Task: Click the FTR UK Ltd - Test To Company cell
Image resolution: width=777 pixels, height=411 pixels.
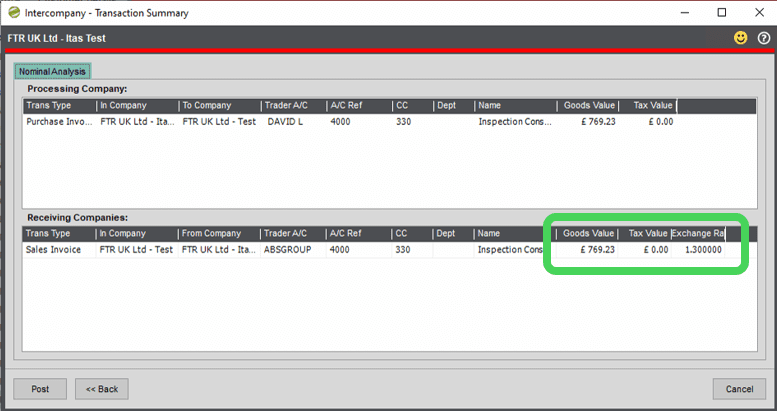Action: tap(219, 121)
